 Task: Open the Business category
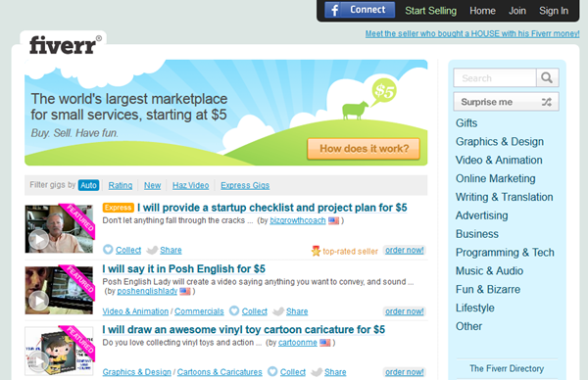477,234
